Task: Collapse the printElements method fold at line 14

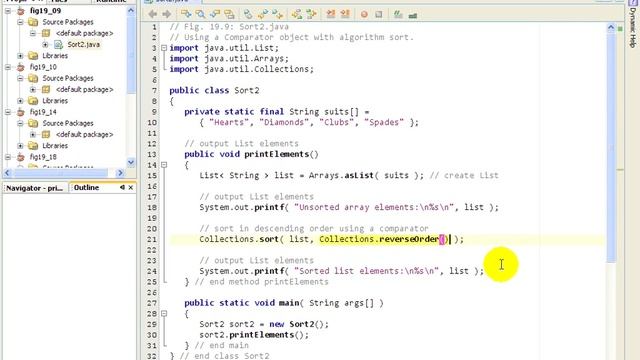Action: (x=164, y=165)
